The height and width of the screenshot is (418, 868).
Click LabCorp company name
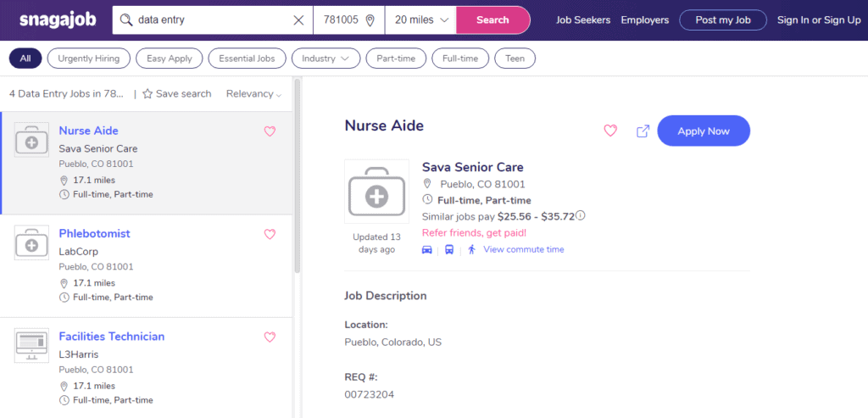click(x=79, y=252)
